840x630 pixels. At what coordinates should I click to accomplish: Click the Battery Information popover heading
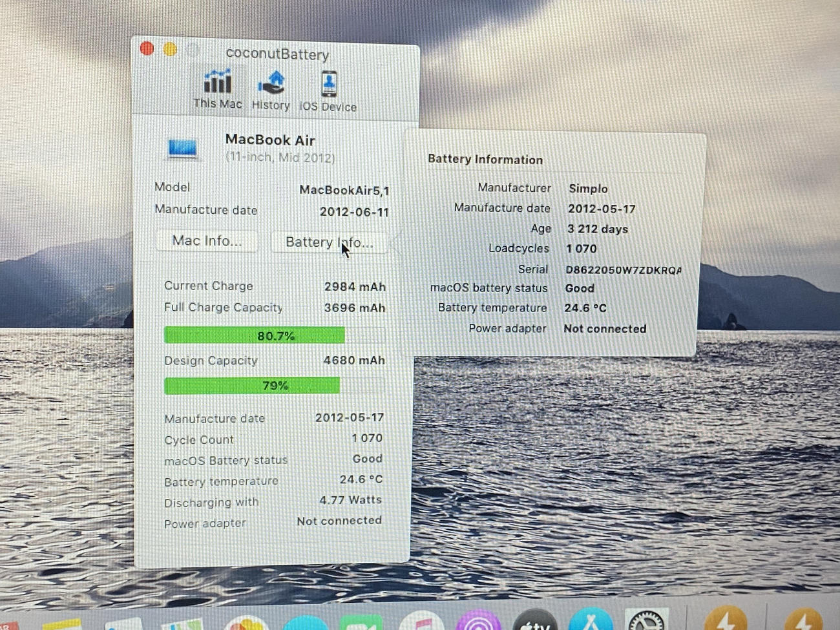coord(485,160)
